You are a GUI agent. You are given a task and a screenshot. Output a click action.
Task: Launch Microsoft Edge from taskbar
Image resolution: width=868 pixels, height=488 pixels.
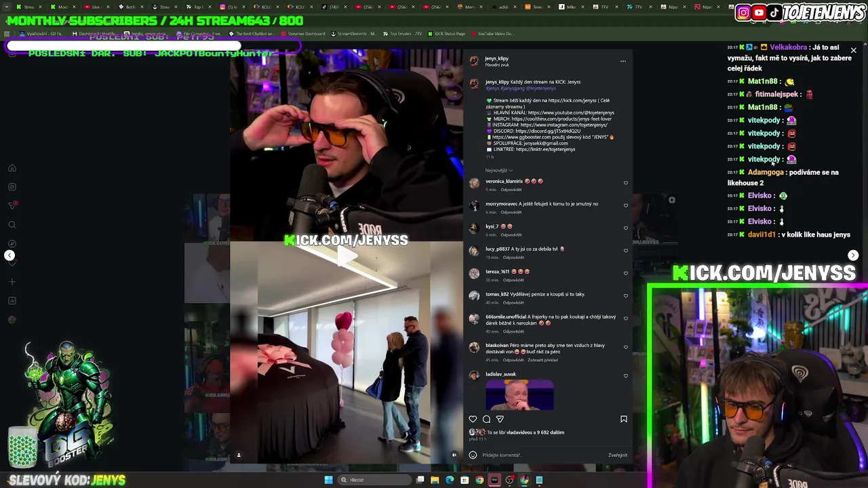pos(450,480)
